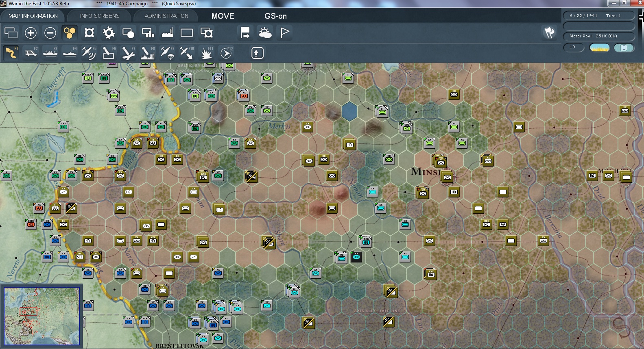Viewport: 644px width, 349px height.
Task: Open the weather sun-and-cloud icon
Action: (265, 33)
